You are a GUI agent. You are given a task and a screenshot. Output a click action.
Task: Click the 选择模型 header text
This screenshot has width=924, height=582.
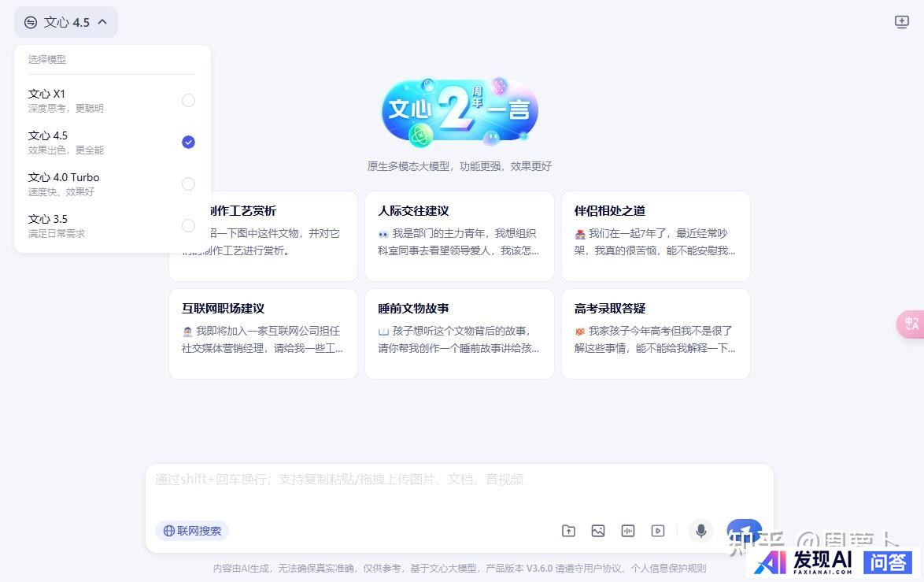[47, 60]
